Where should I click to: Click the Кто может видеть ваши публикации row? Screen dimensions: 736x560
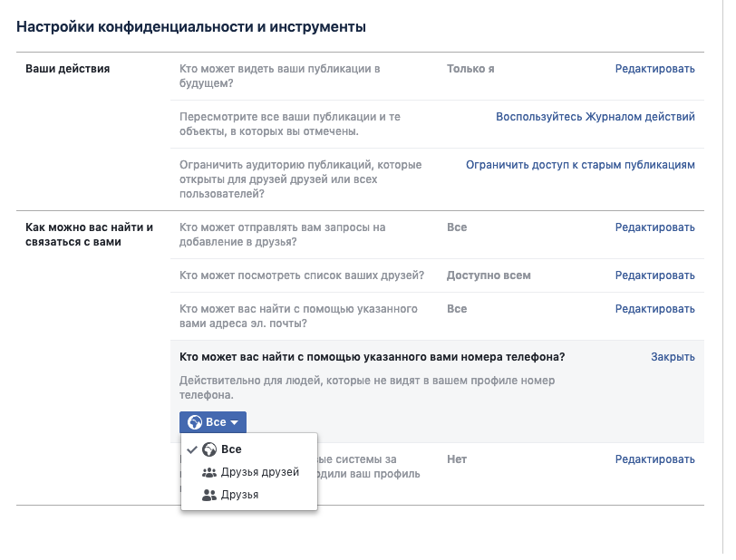pyautogui.click(x=279, y=76)
